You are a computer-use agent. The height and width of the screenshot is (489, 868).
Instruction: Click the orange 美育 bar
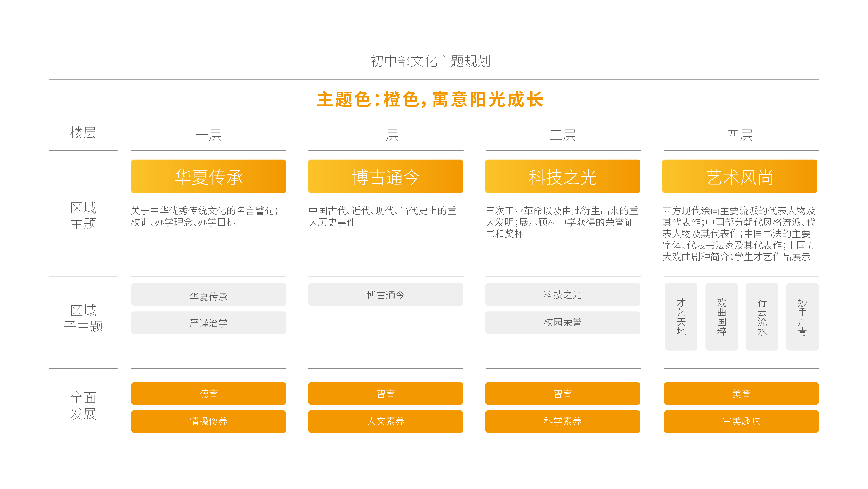tap(741, 394)
